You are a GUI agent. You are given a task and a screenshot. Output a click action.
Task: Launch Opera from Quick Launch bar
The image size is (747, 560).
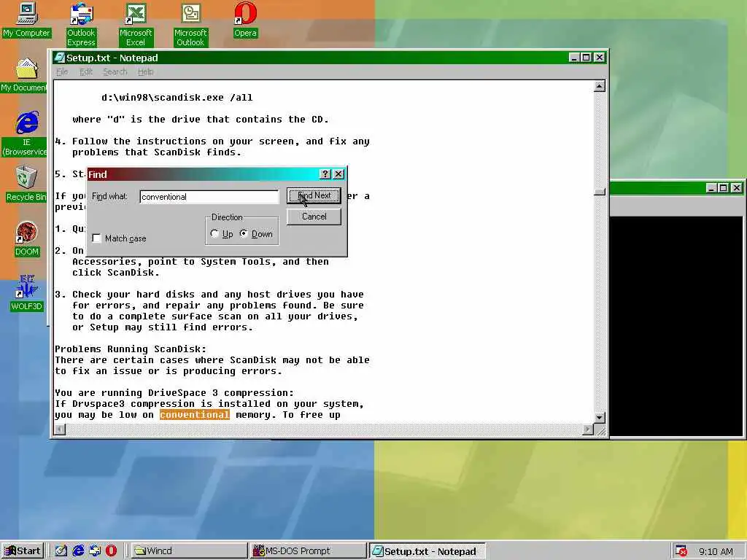pos(111,551)
